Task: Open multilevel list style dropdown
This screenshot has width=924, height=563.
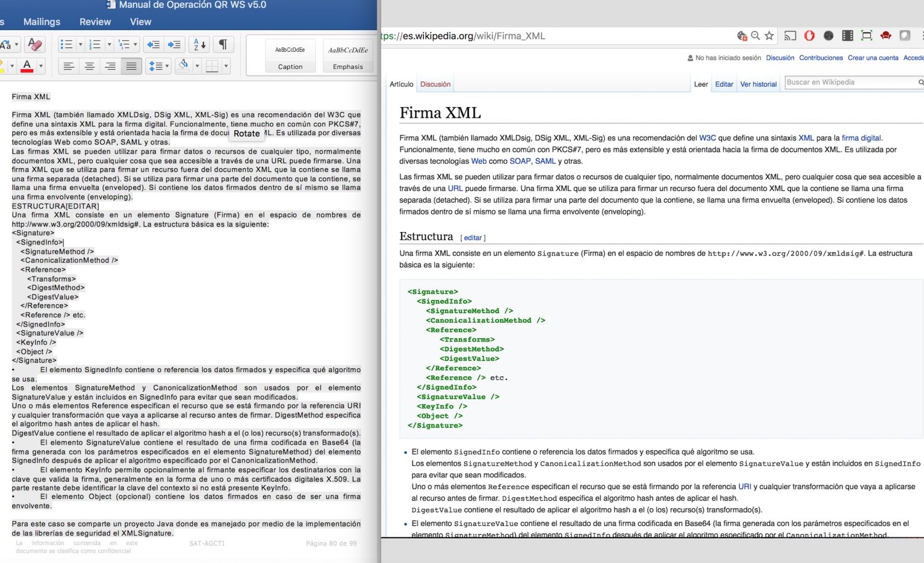Action: 136,44
